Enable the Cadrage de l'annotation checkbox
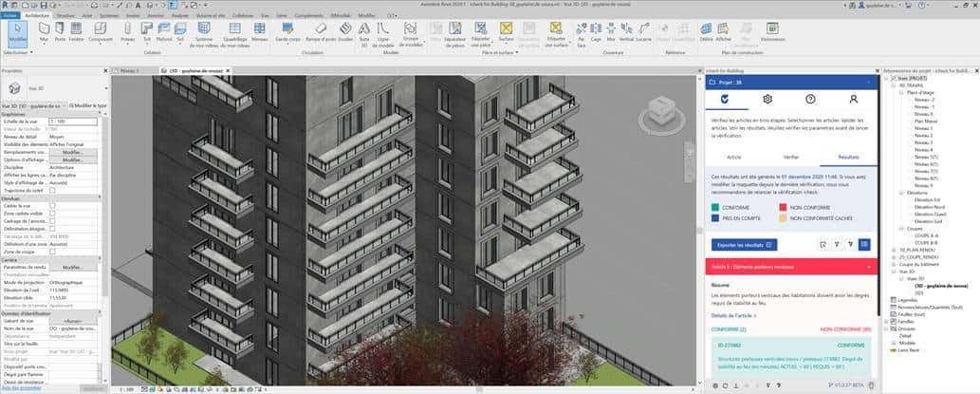The image size is (980, 394). click(52, 220)
